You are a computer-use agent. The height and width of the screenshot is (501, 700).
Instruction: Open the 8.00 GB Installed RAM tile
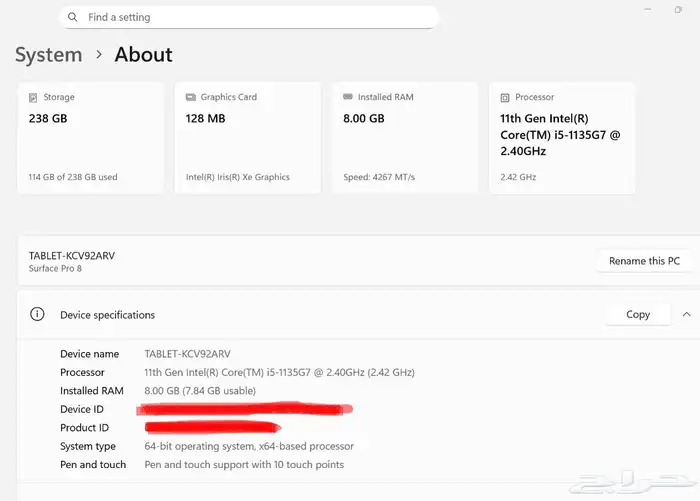405,138
